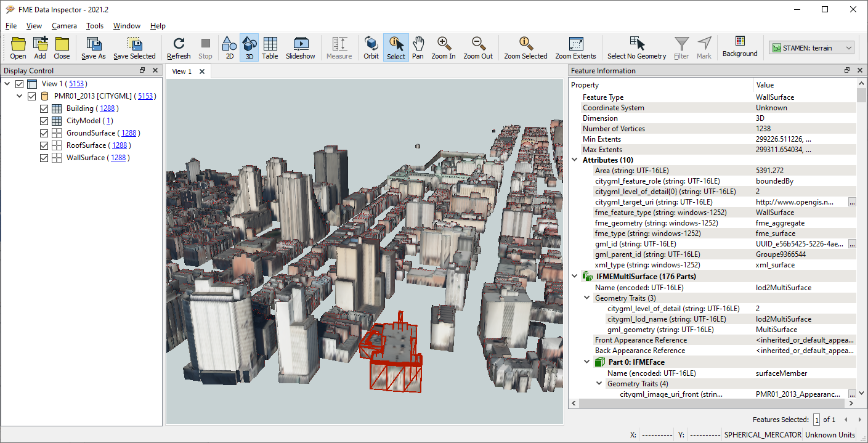Select the Orbit camera tool

(371, 47)
